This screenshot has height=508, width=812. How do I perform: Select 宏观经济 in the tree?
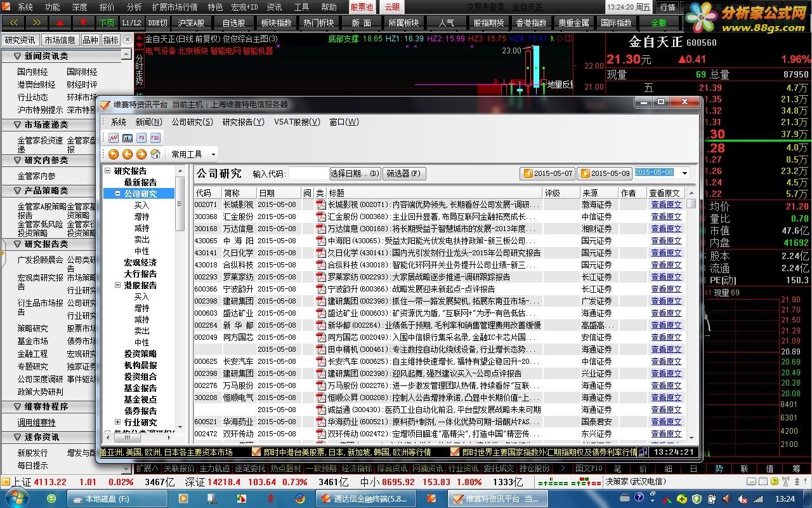[x=140, y=262]
